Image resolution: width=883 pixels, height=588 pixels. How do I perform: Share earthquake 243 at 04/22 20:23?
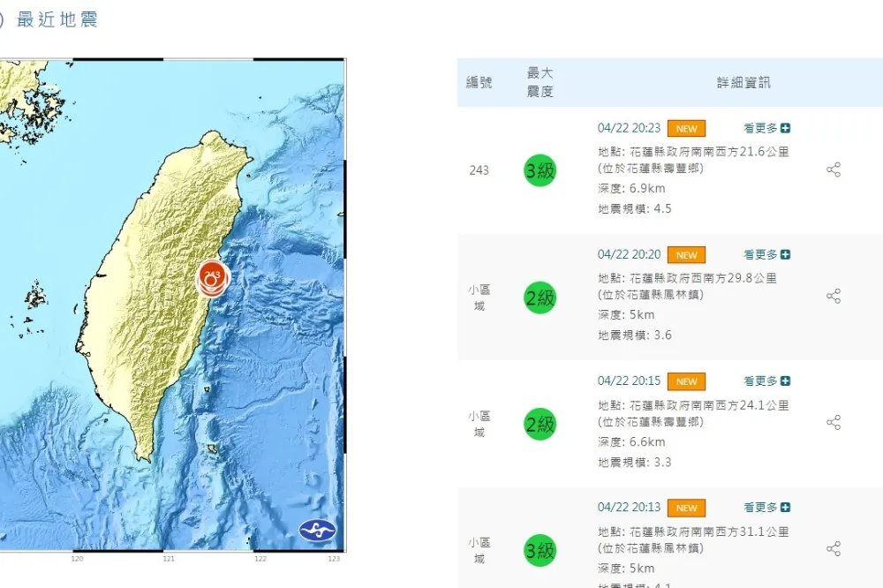pos(834,170)
